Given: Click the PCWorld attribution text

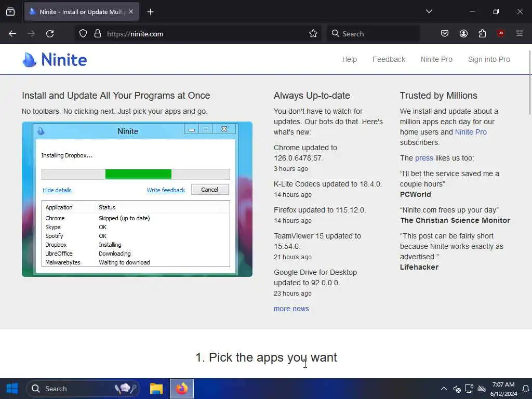Looking at the screenshot, I should pyautogui.click(x=415, y=194).
